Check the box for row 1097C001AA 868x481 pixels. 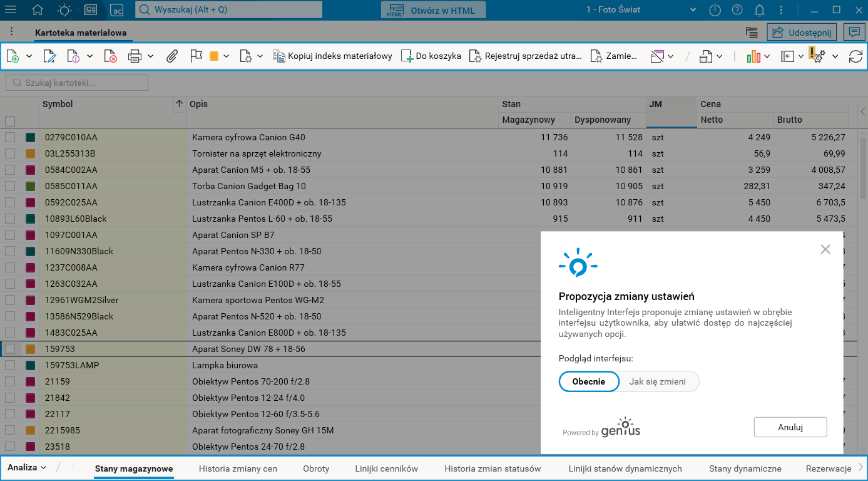pyautogui.click(x=10, y=235)
